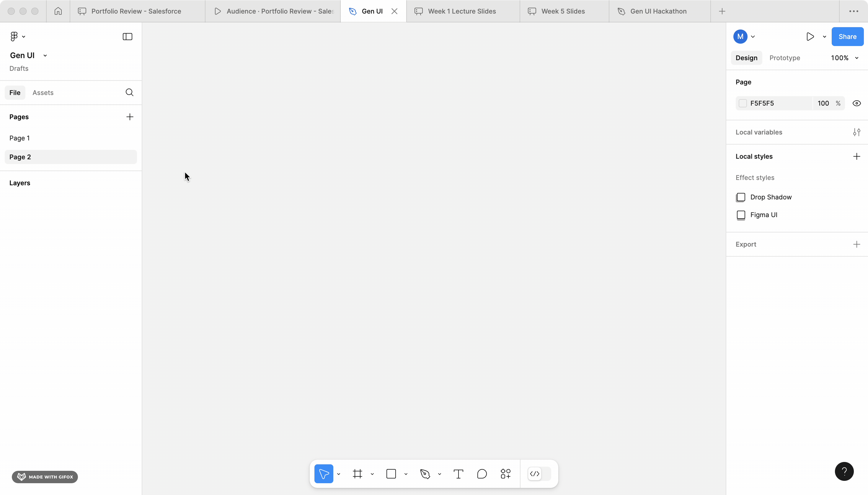Select Page 1 in pages list
Screen dimensions: 868x495
[x=20, y=138]
